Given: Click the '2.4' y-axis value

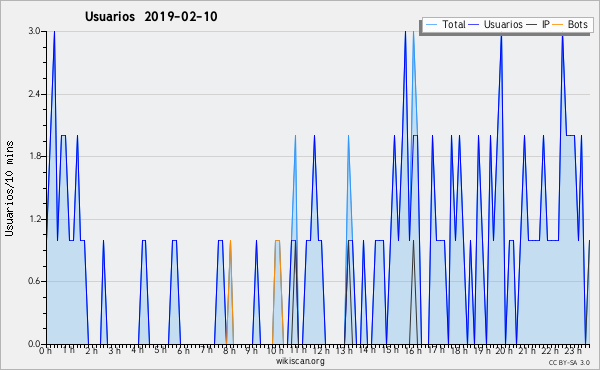Looking at the screenshot, I should click(34, 94).
